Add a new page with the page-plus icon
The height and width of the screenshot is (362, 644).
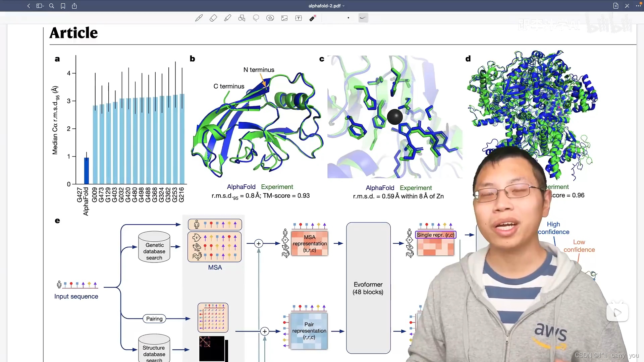(616, 6)
